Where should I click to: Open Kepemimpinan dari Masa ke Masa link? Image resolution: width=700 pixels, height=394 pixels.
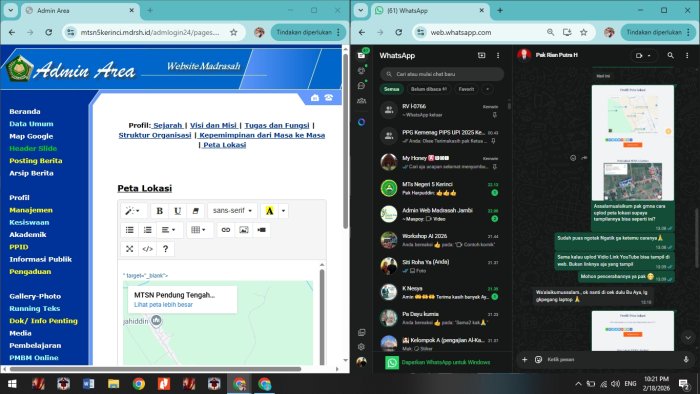tap(262, 135)
